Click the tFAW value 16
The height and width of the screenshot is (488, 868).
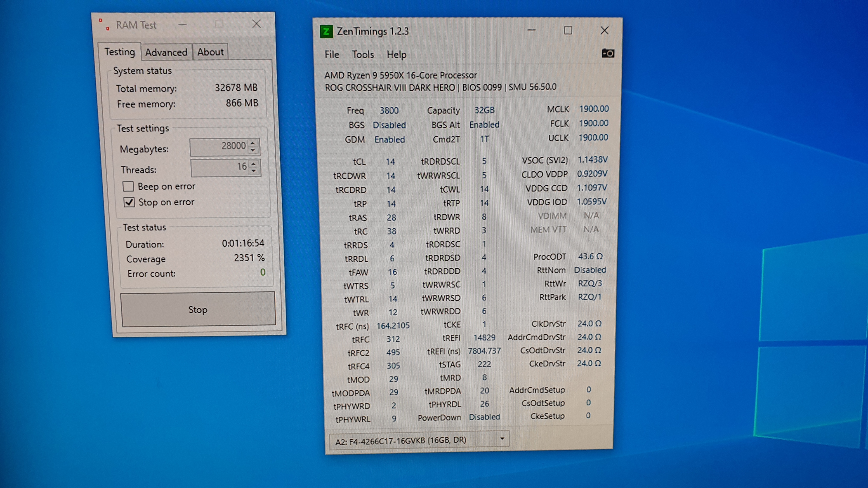click(392, 272)
